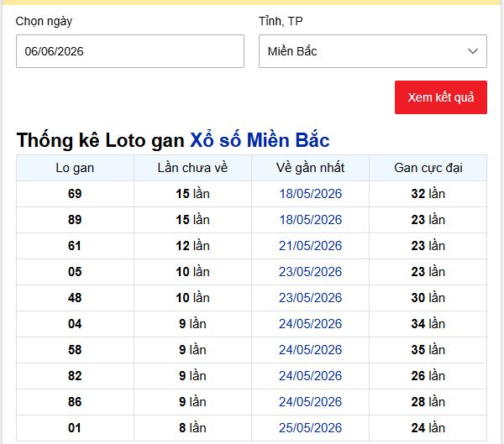Click the 12 lần cell
Viewport: 504px width, 444px height.
pos(192,246)
